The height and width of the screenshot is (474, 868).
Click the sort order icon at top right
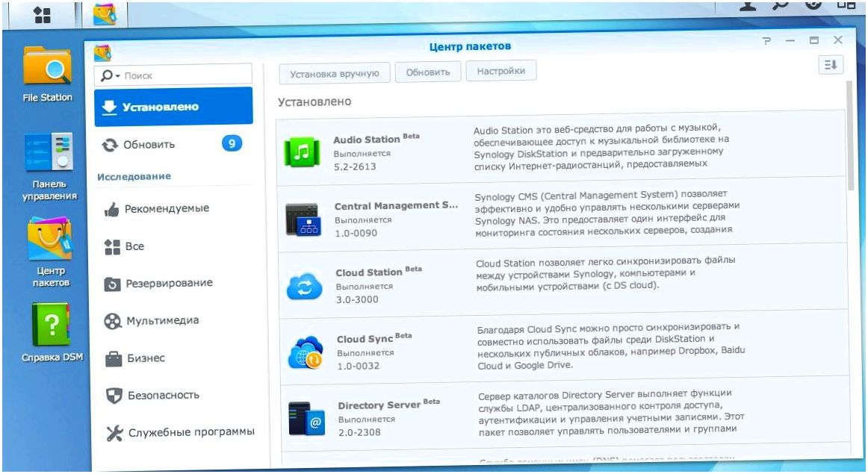pos(831,65)
